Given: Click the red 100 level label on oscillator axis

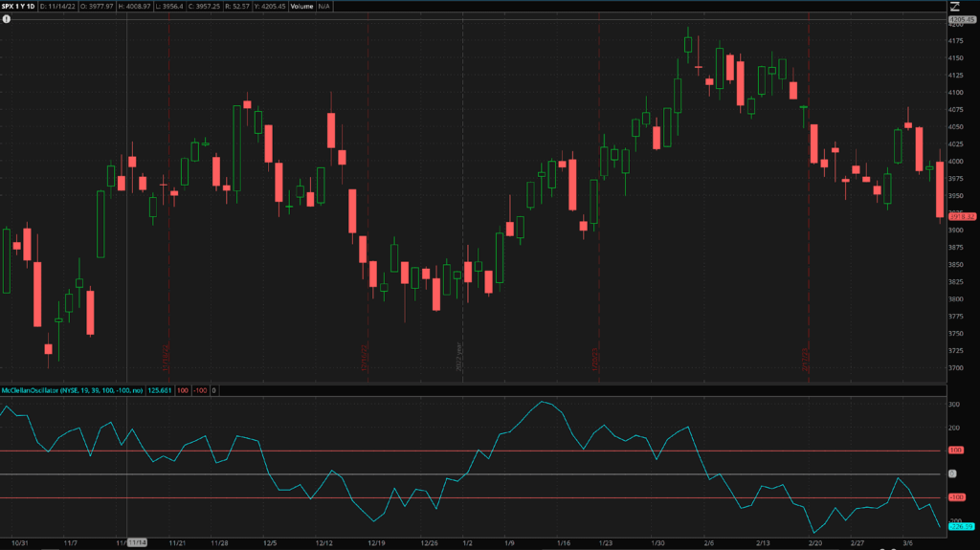Looking at the screenshot, I should 956,450.
